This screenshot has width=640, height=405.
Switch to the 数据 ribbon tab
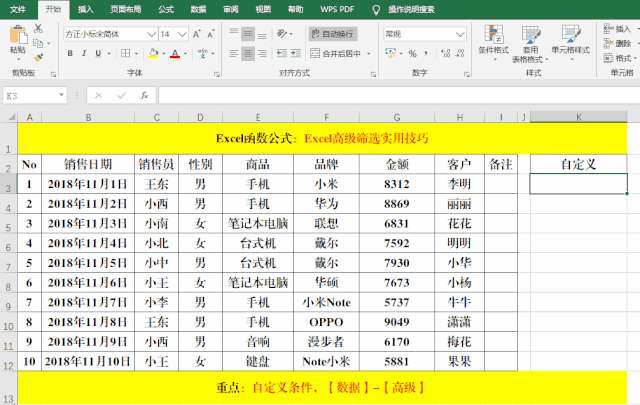coord(198,9)
